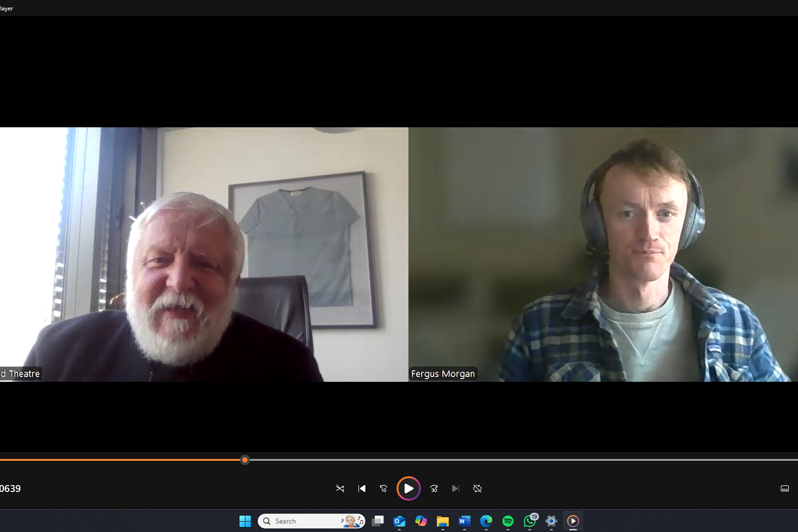
Task: Click the orange seek bar handle
Action: [245, 460]
